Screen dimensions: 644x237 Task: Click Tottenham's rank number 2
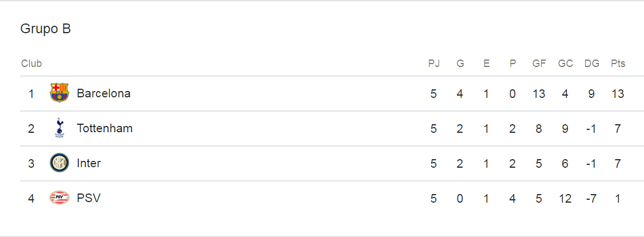tap(31, 128)
